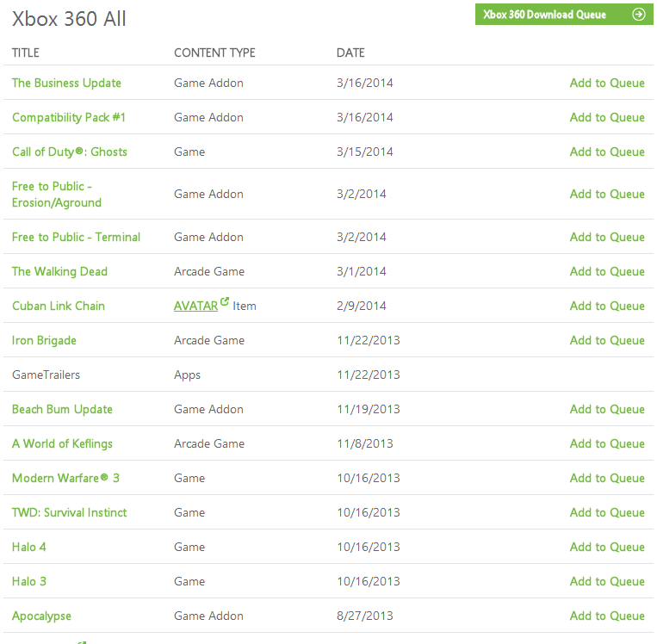
Task: Click the DATE column header
Action: [350, 53]
